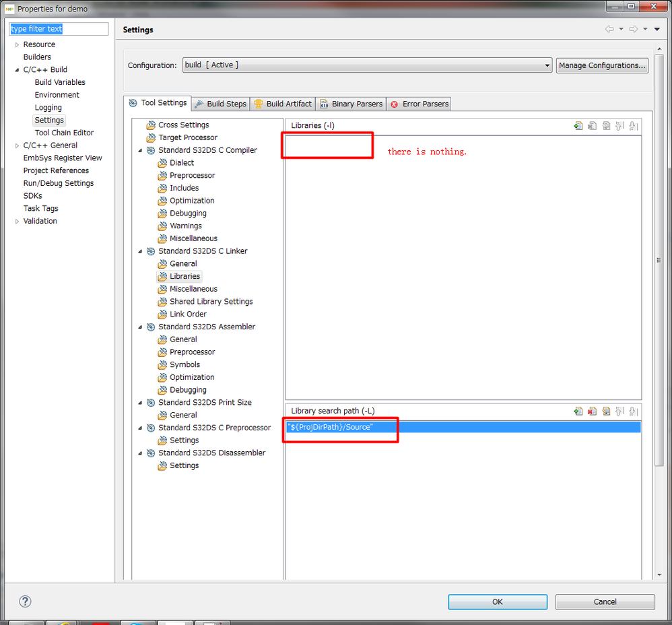
Task: Select the ${ProjDirPath}/Source search path entry
Action: pyautogui.click(x=463, y=427)
